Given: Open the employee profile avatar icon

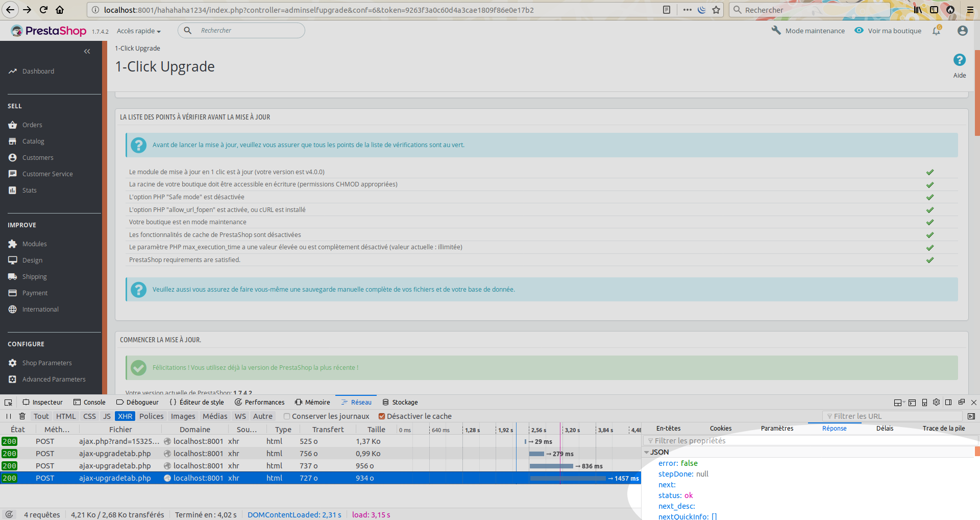Looking at the screenshot, I should point(963,31).
